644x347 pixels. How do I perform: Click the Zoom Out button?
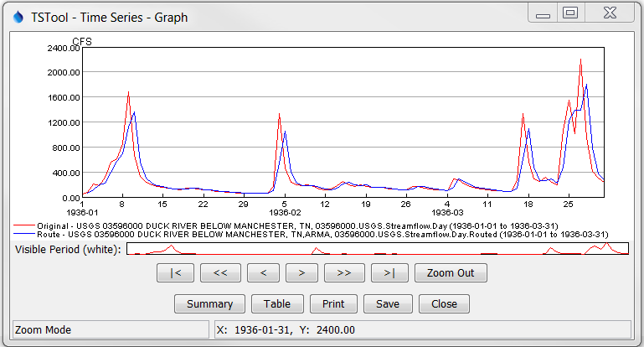tap(450, 272)
